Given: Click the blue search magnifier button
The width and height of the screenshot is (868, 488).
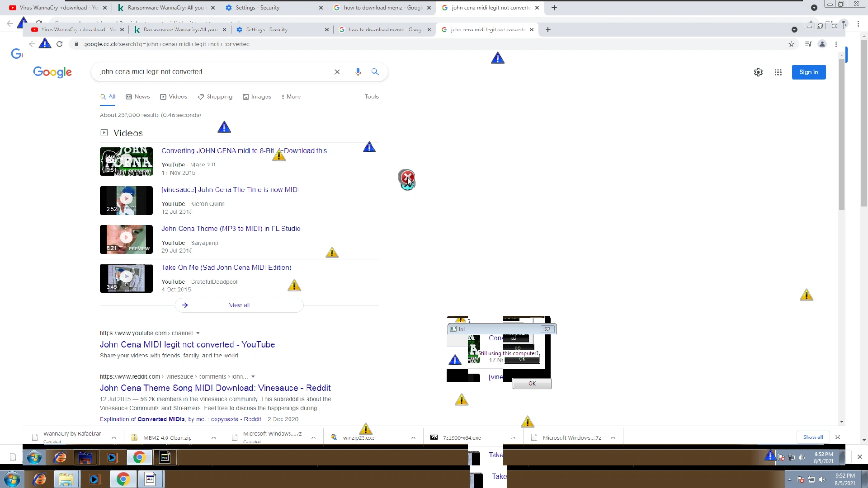Looking at the screenshot, I should [375, 72].
